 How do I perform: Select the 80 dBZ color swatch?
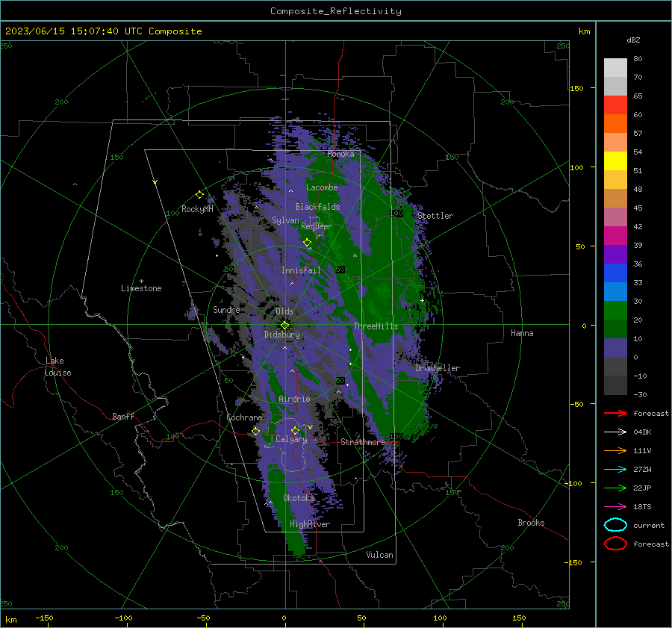point(615,68)
